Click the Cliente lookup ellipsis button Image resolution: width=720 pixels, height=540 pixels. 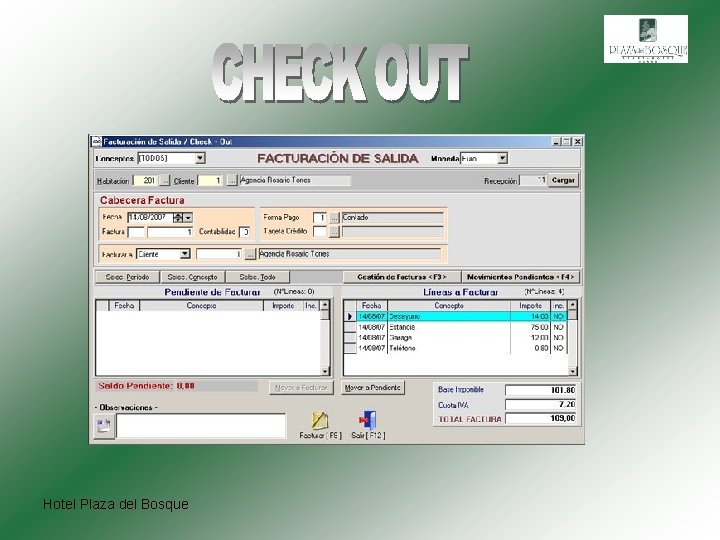coord(232,180)
